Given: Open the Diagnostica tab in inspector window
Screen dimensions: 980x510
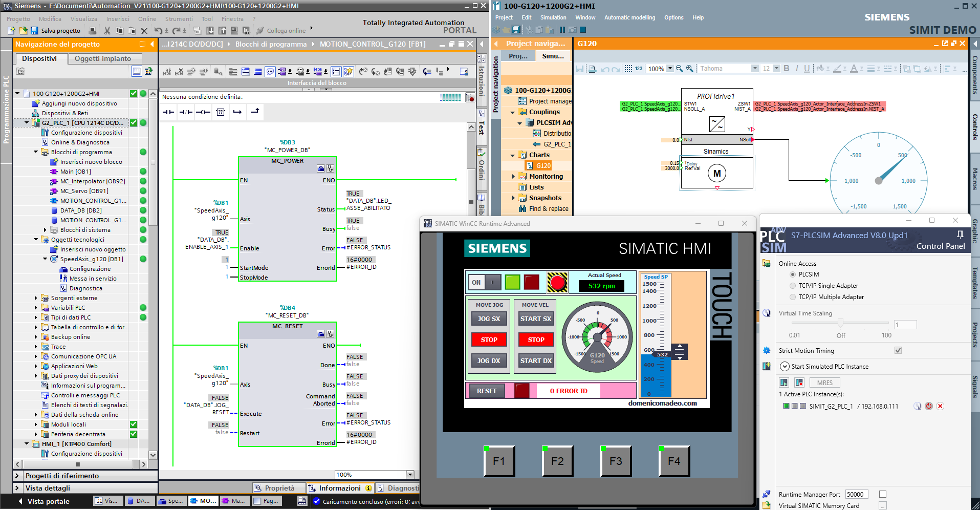Looking at the screenshot, I should 398,488.
